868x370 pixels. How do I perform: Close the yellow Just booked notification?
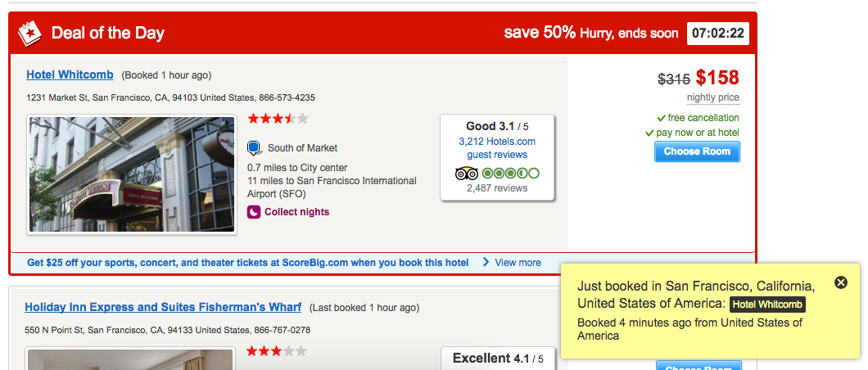pos(841,282)
